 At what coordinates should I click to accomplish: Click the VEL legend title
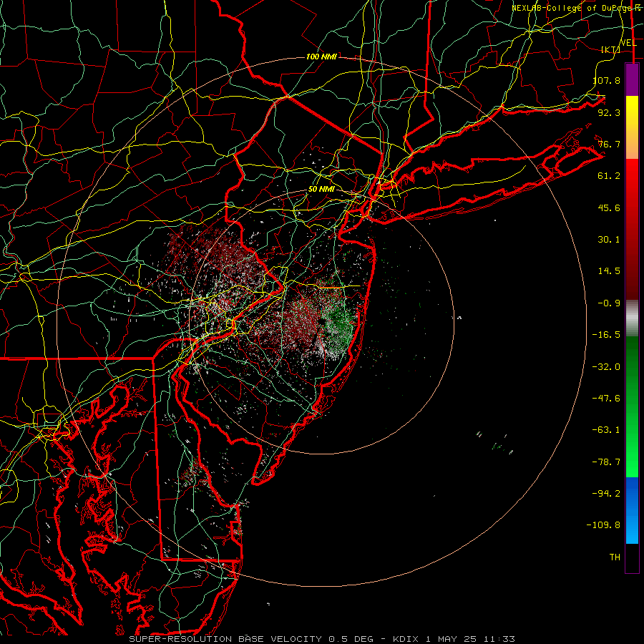point(628,43)
